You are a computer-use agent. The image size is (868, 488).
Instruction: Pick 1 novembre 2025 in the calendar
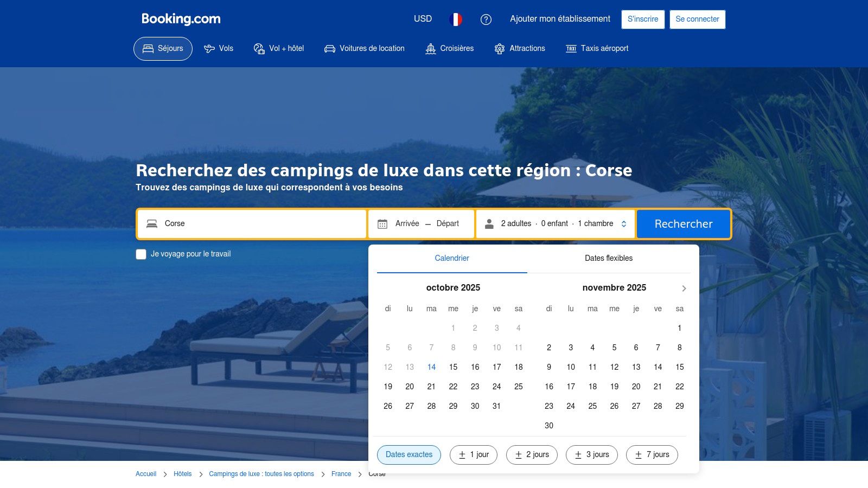679,328
